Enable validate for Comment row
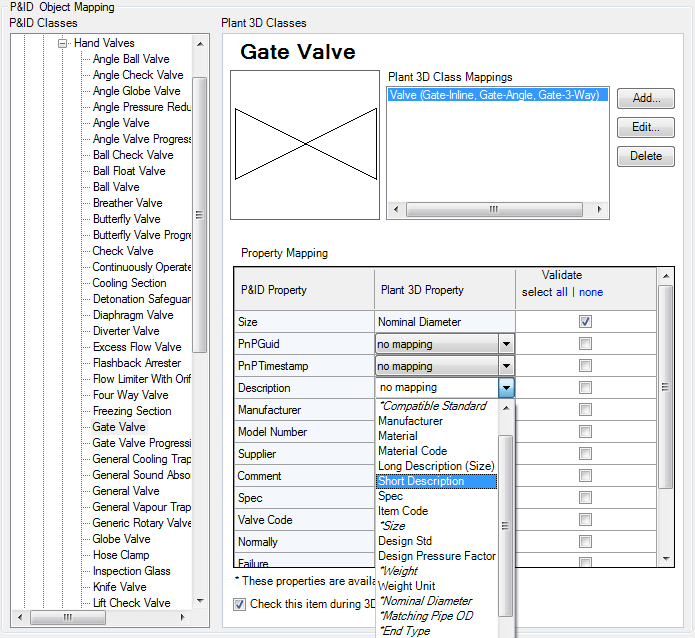 [x=585, y=475]
